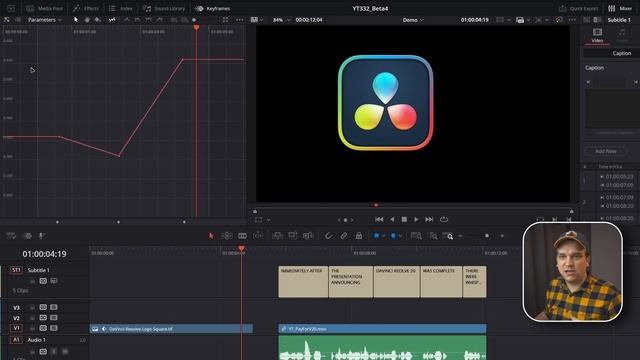Select the ST1 subtitle track destination
640x360 pixels.
[16, 270]
